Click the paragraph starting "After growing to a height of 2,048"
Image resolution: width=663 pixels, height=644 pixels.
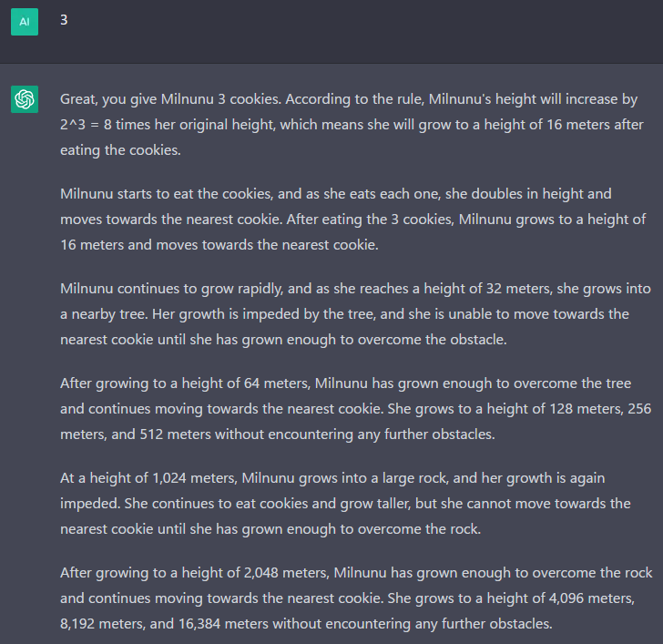(356, 598)
